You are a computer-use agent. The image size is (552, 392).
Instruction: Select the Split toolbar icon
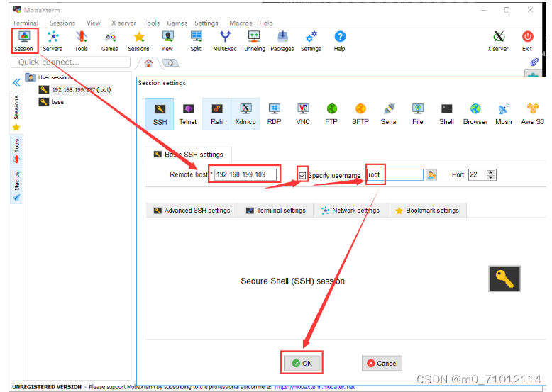[196, 41]
